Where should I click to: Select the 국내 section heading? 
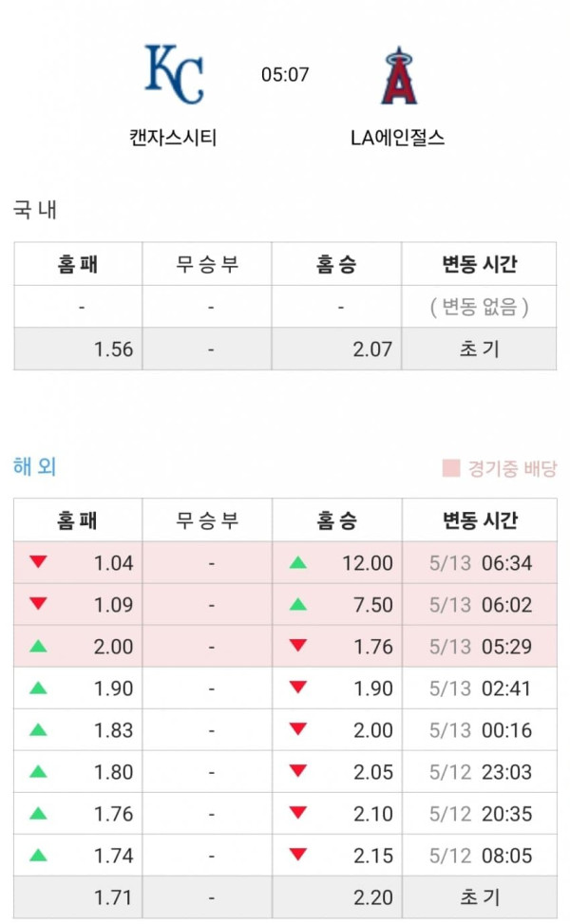point(35,209)
